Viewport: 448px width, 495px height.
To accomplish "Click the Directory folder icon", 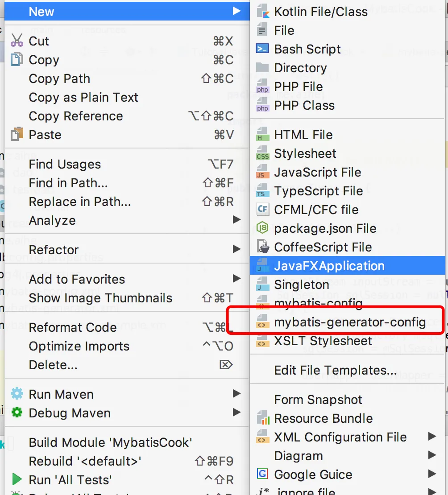I will pyautogui.click(x=262, y=67).
